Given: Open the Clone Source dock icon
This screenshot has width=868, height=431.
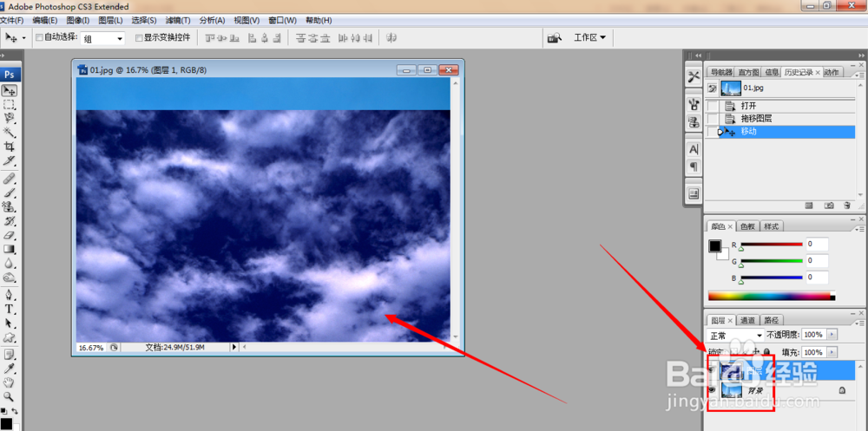Looking at the screenshot, I should pyautogui.click(x=694, y=121).
